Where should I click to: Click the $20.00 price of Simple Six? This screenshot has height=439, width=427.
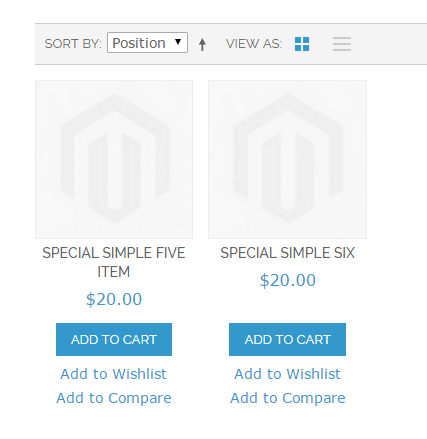(288, 280)
